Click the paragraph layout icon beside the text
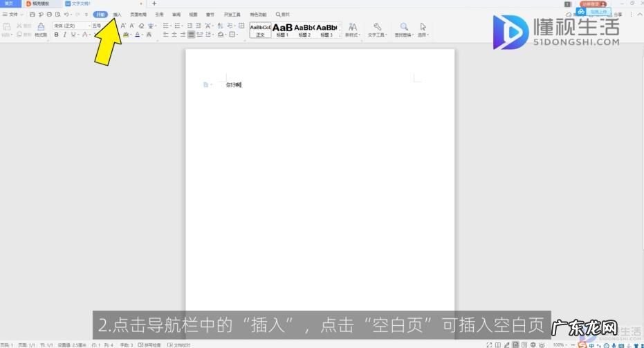Image resolution: width=644 pixels, height=348 pixels. click(x=205, y=84)
